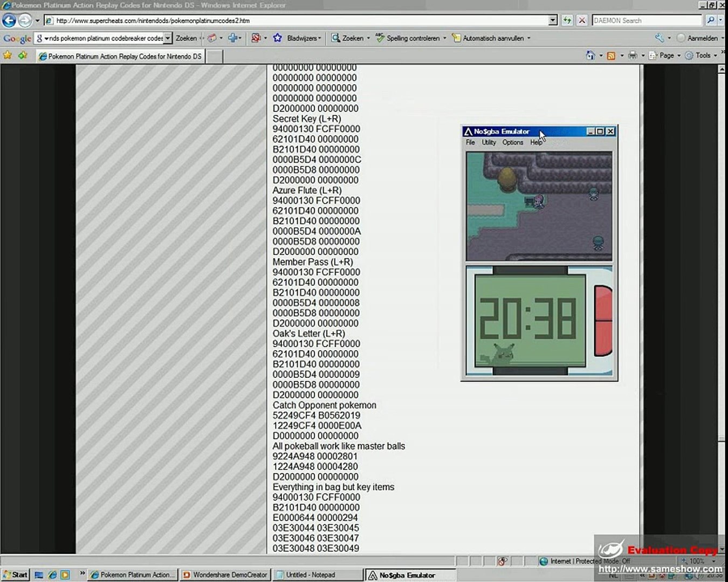Switch to Untitled - Notepad taskbar item

coord(317,575)
